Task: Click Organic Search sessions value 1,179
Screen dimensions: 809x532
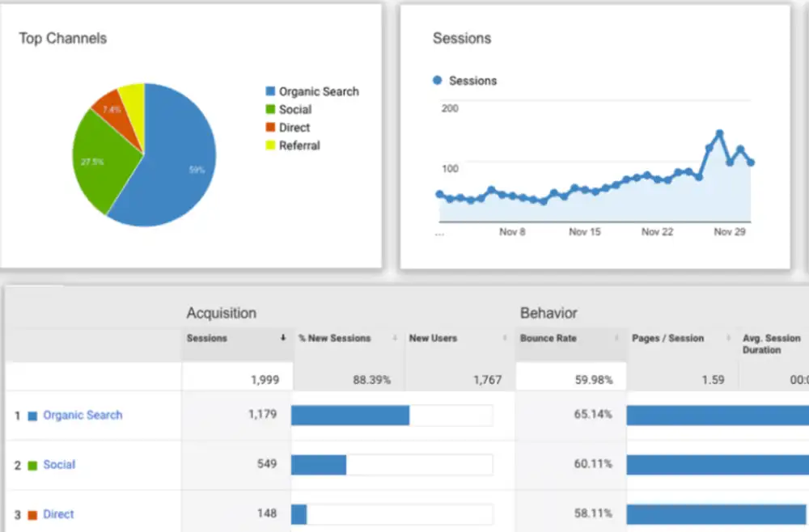Action: [263, 414]
